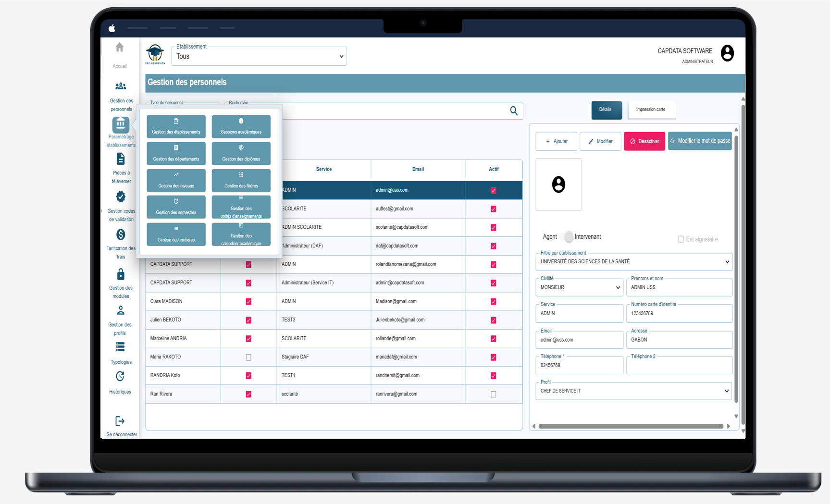Toggle the Agent/Intervenant switch
Image resolution: width=830 pixels, height=504 pixels.
[567, 237]
